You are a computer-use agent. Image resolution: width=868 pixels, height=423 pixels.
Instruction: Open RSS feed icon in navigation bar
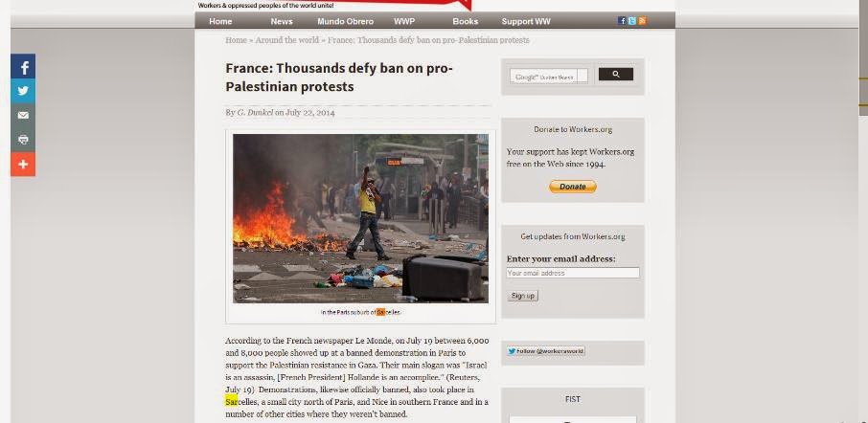(642, 21)
